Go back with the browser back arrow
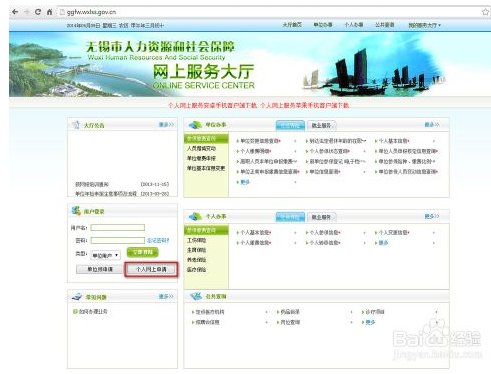This screenshot has width=491, height=374. pyautogui.click(x=15, y=12)
